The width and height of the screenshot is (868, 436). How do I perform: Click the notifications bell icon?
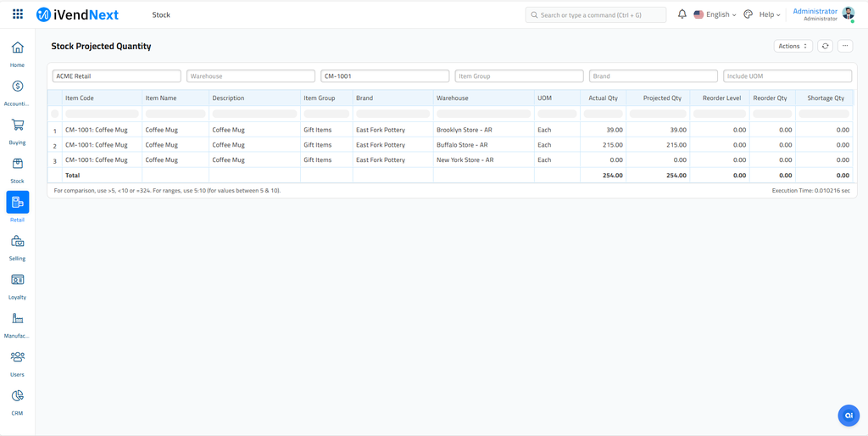(682, 14)
